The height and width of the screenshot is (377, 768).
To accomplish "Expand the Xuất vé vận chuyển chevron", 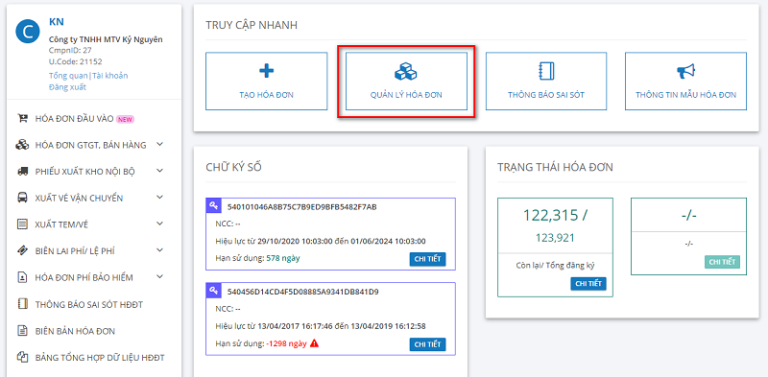I will click(159, 197).
